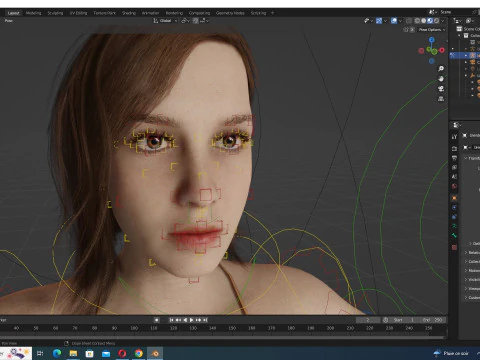This screenshot has height=360, width=480.
Task: Click the Blender icon in the taskbar
Action: pyautogui.click(x=155, y=353)
